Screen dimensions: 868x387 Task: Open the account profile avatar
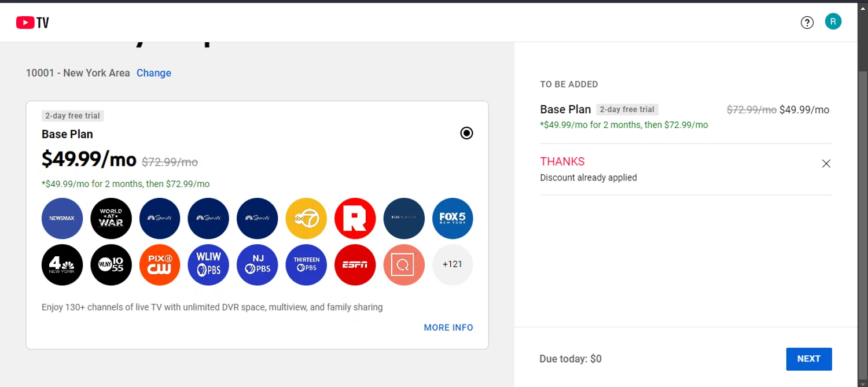pos(833,21)
